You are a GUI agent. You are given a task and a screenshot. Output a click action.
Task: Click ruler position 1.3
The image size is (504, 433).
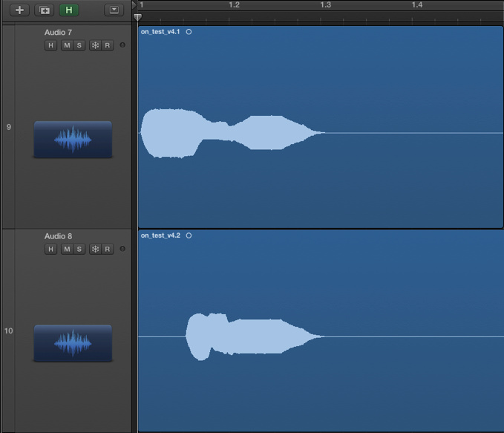pyautogui.click(x=326, y=4)
